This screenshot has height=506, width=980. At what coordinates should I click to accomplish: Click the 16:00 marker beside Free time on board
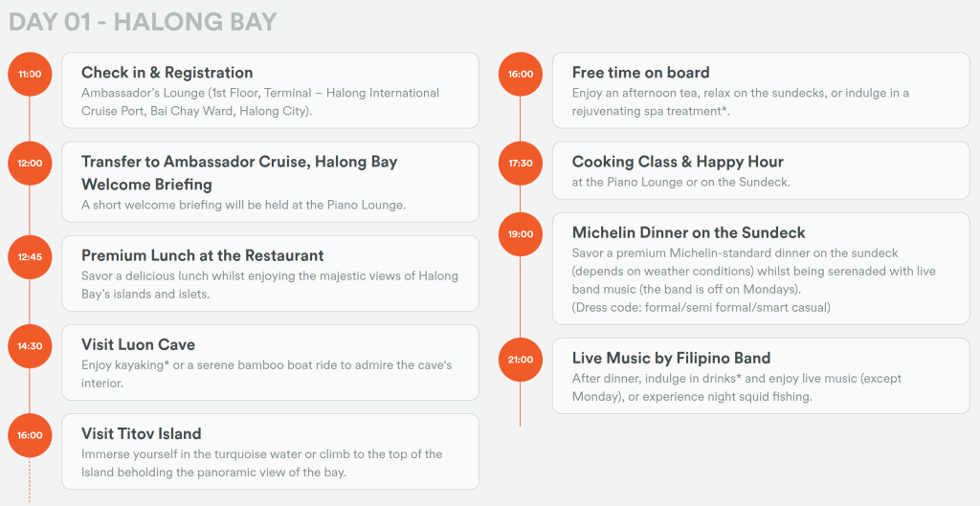(x=521, y=74)
